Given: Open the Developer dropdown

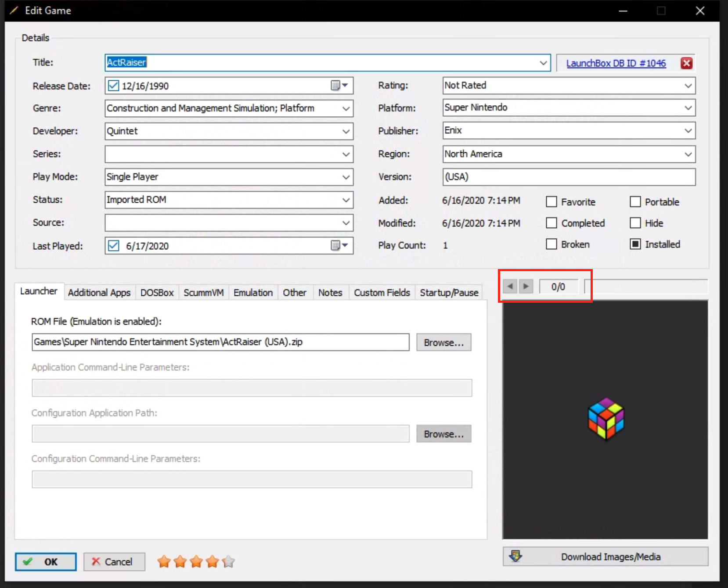Looking at the screenshot, I should click(346, 131).
